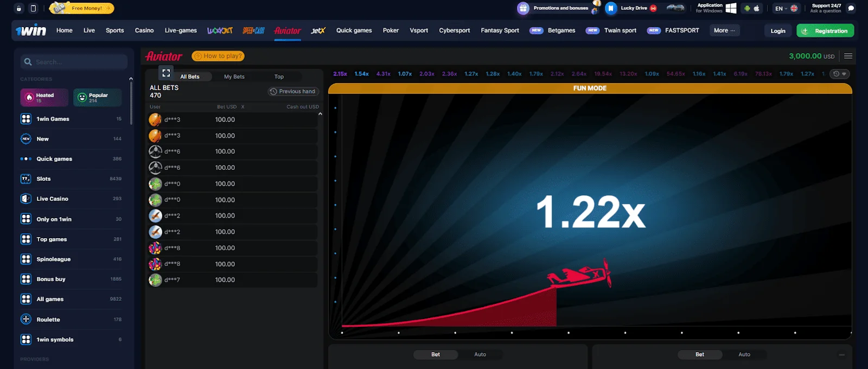
Task: Switch to the Top tab
Action: tap(279, 77)
